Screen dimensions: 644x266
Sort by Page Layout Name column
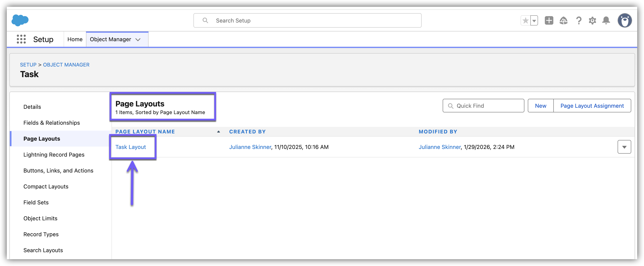pyautogui.click(x=145, y=132)
